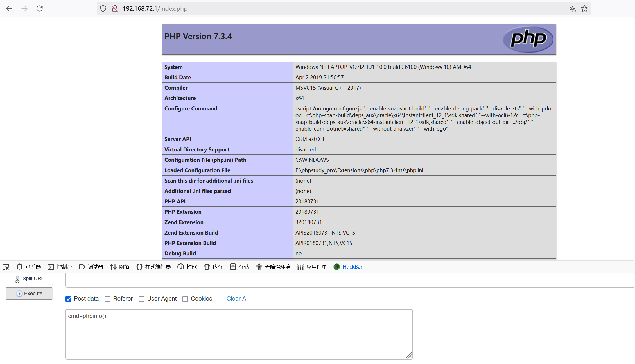Image resolution: width=635 pixels, height=364 pixels.
Task: Enable the User Agent checkbox
Action: (x=142, y=299)
